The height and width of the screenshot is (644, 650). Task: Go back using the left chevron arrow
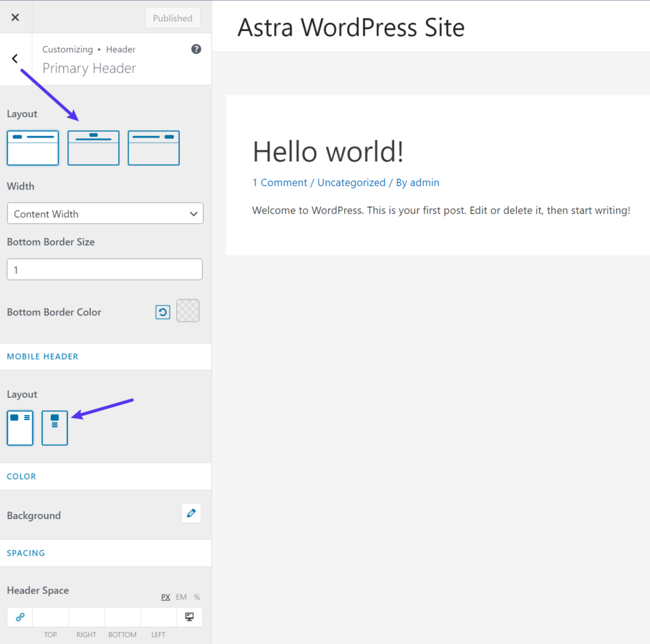[15, 58]
